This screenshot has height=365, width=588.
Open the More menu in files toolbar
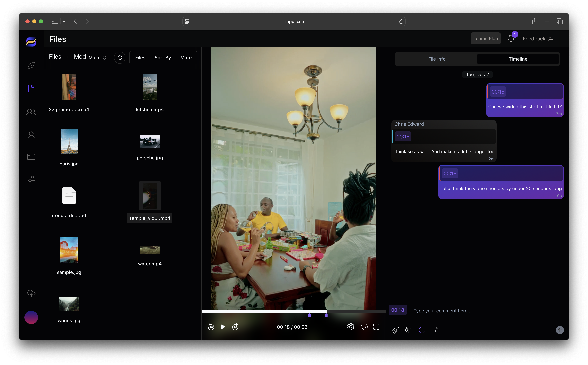186,58
